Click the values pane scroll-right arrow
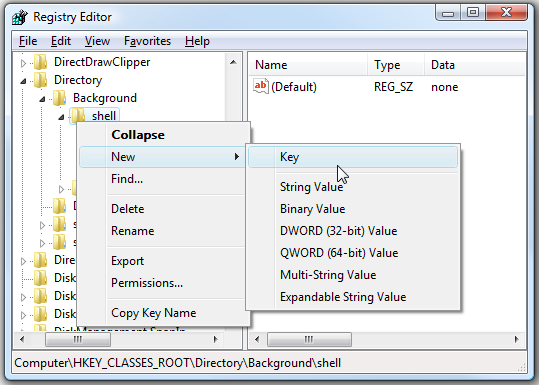539x385 pixels. point(517,340)
